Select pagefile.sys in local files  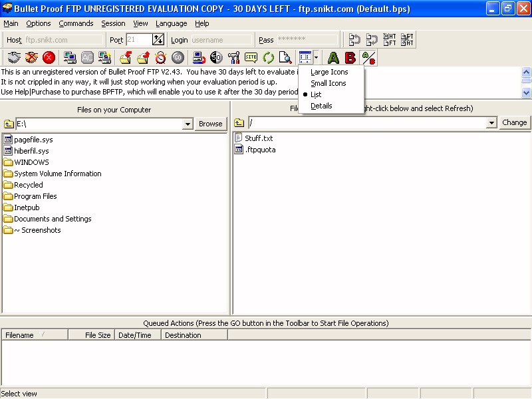click(x=28, y=140)
